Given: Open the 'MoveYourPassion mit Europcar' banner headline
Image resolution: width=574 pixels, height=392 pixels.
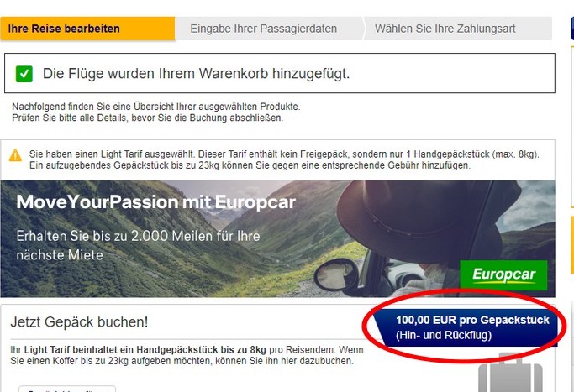Looking at the screenshot, I should point(156,201).
